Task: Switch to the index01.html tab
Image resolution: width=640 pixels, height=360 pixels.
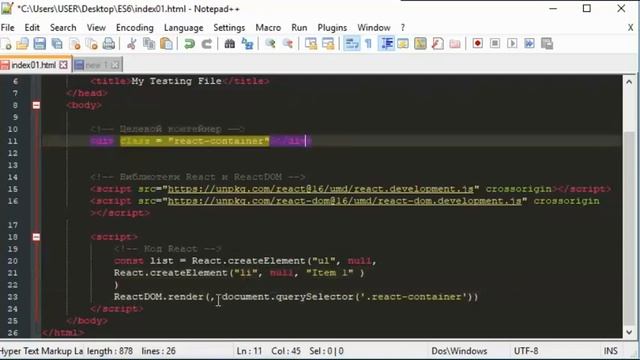Action: click(33, 65)
